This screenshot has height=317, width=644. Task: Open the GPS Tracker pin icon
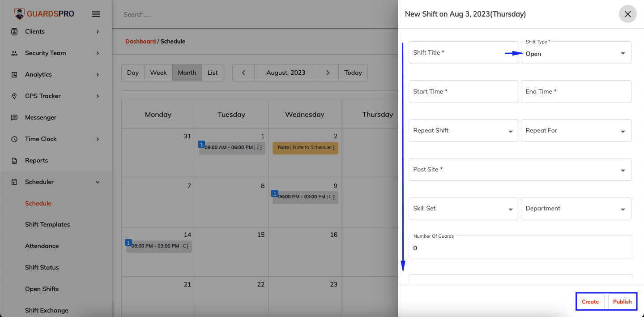[x=15, y=96]
